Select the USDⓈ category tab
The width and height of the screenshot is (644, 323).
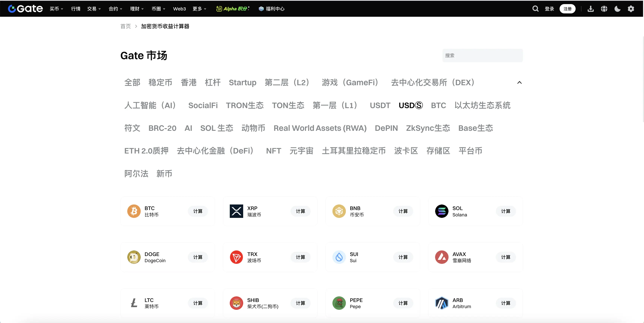pyautogui.click(x=411, y=105)
